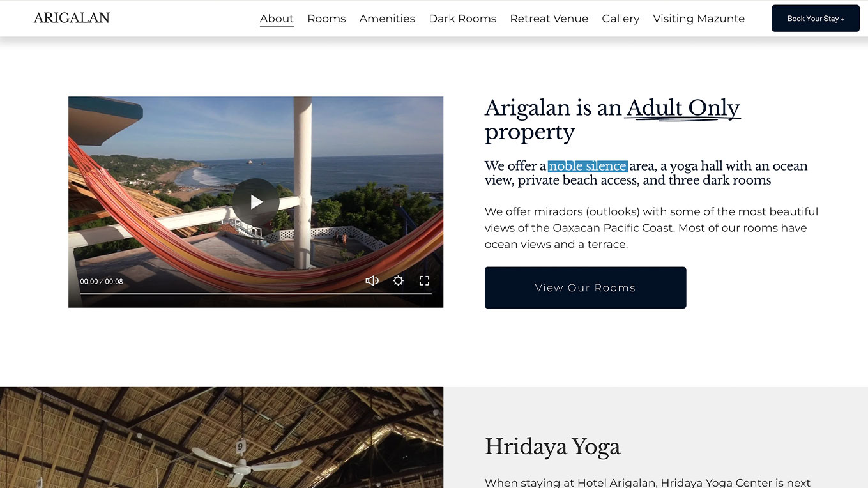
Task: Click 'When staying at Hotel Arigalan' text
Action: point(571,483)
